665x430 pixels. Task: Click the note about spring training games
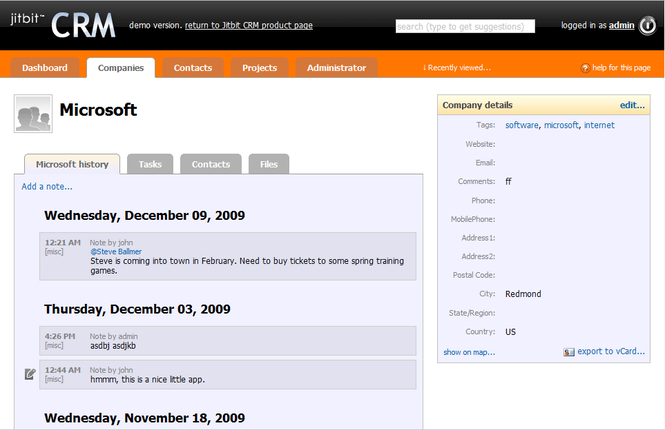(247, 266)
